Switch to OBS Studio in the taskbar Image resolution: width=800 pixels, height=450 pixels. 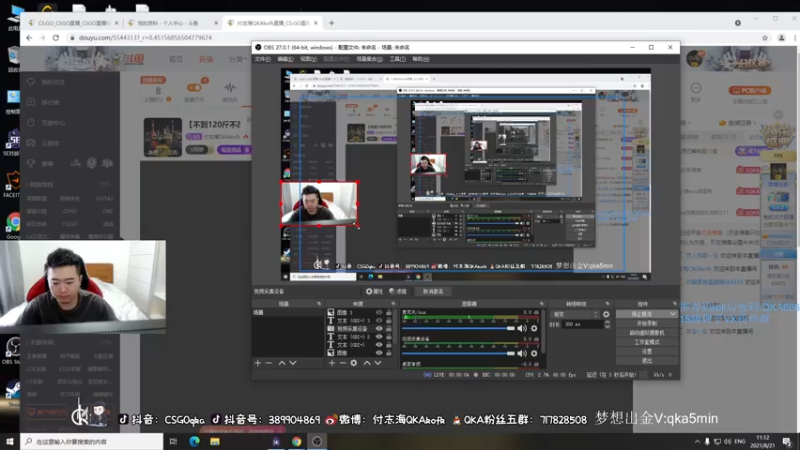tap(317, 441)
